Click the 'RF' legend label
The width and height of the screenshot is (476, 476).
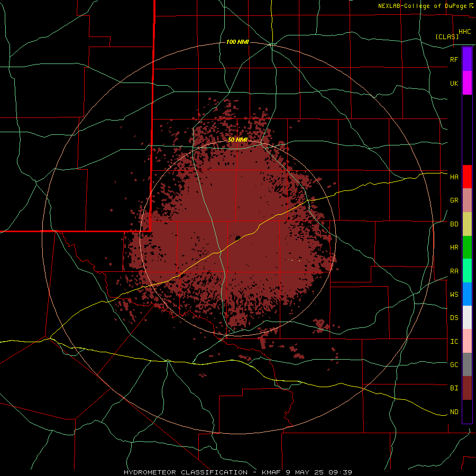point(454,59)
